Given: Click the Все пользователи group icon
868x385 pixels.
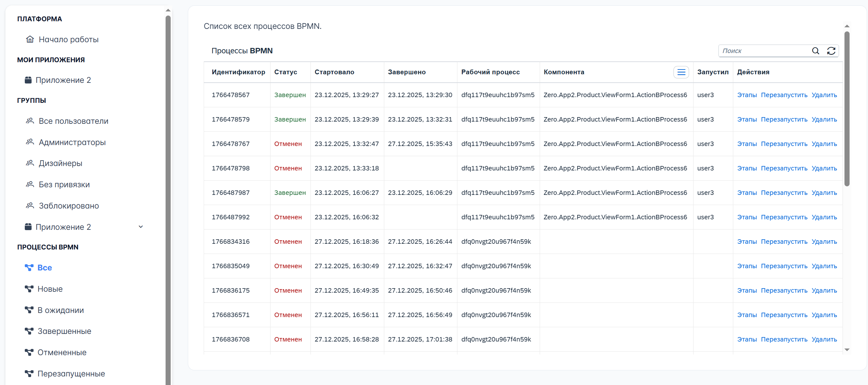Looking at the screenshot, I should [x=30, y=121].
